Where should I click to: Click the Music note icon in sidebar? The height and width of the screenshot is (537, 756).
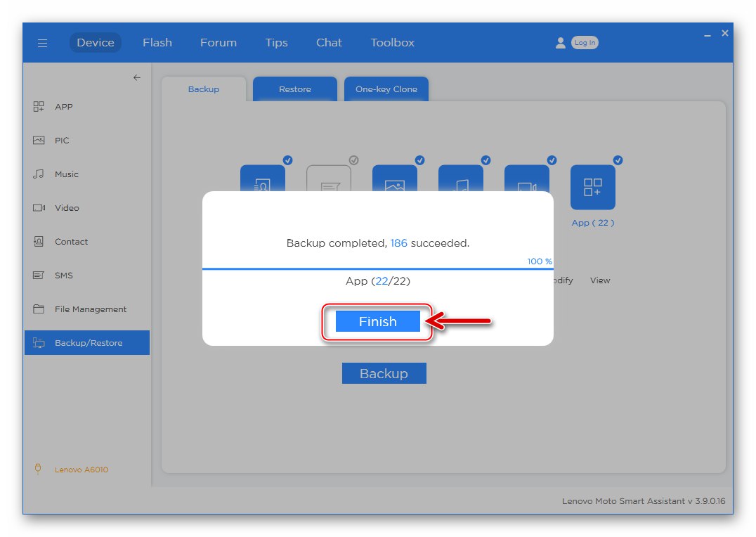[39, 174]
